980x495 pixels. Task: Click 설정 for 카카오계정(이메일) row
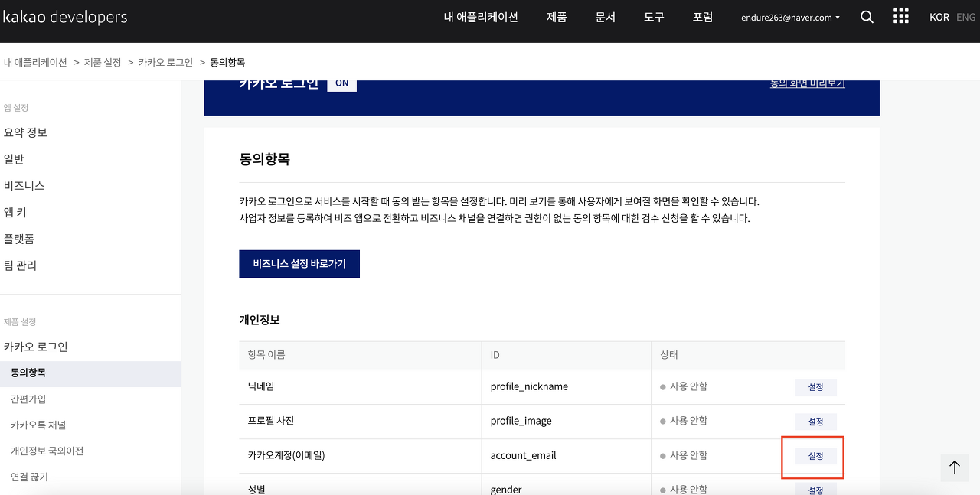[815, 456]
